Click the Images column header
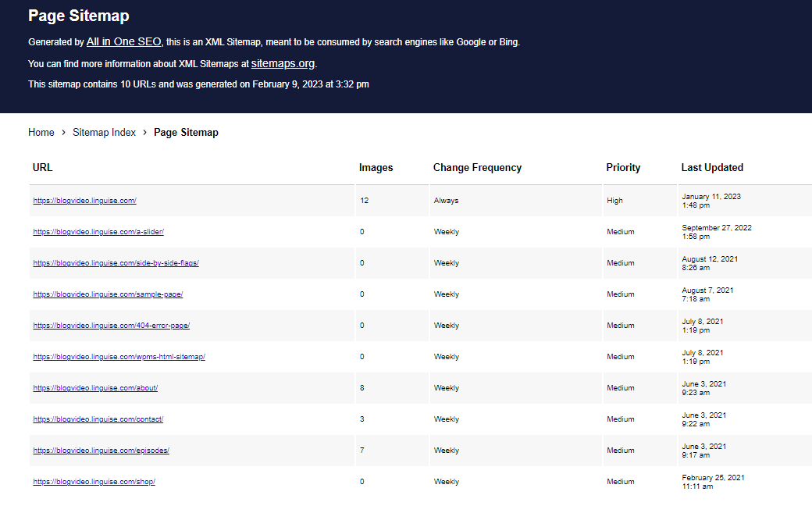 pos(376,168)
